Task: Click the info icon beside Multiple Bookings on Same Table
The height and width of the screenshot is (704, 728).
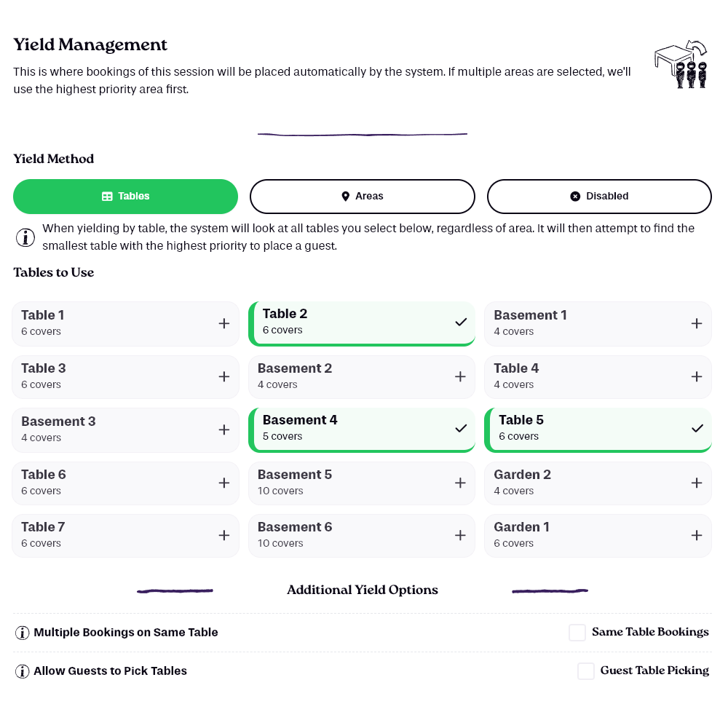Action: (23, 633)
